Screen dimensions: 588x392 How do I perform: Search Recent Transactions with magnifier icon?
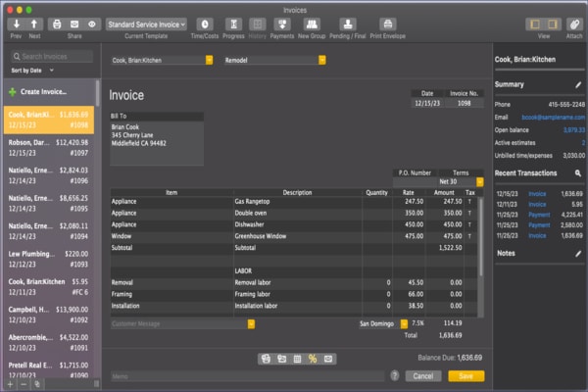[x=578, y=173]
